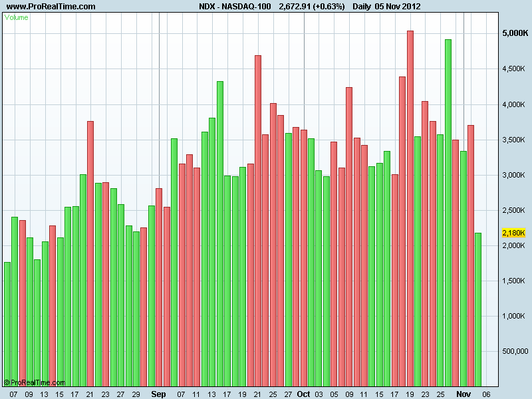Click the 05 Nov 2012 date

tap(398, 7)
